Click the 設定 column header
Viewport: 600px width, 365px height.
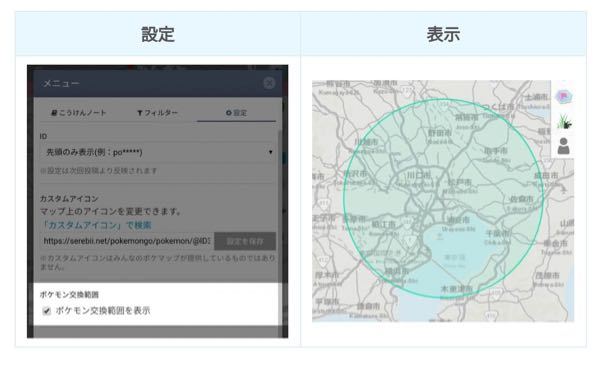(x=158, y=34)
